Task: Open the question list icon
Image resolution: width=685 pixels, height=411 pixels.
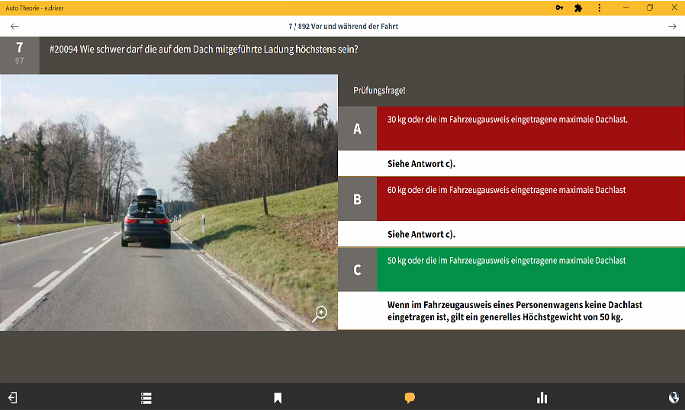Action: tap(146, 398)
